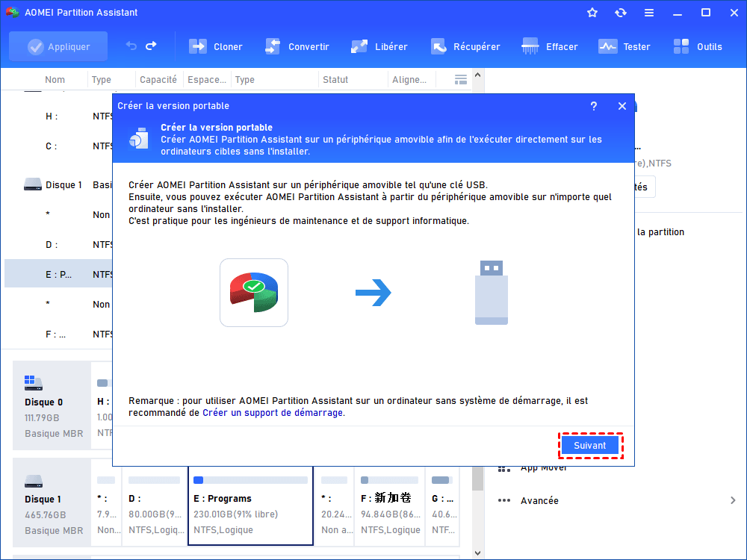Click the Appliquer button
This screenshot has width=747, height=560.
(58, 46)
